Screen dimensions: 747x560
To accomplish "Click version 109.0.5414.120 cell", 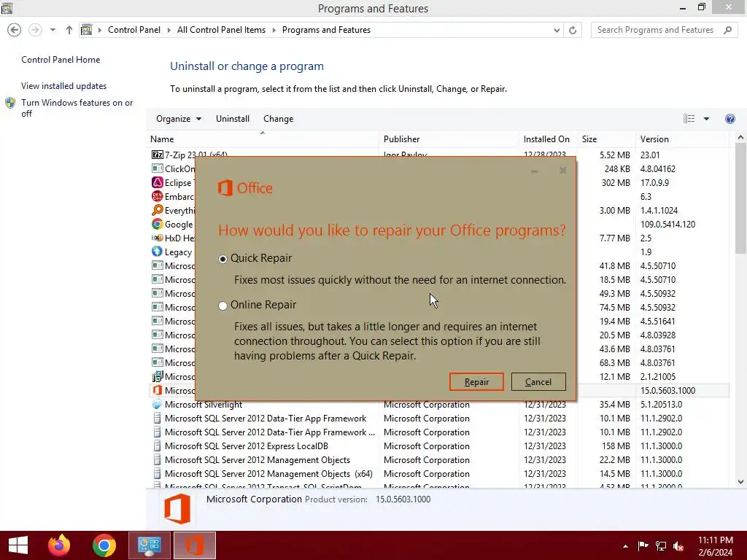I will click(x=667, y=224).
